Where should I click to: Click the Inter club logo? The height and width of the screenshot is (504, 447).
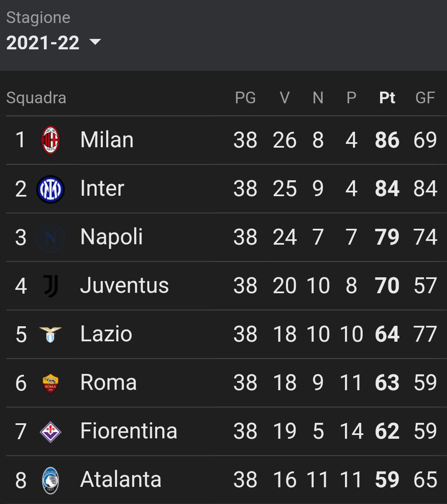[x=51, y=189]
